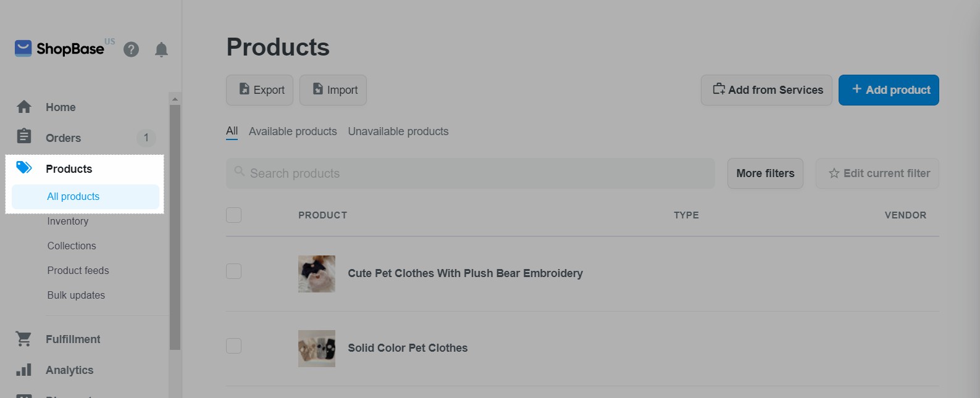980x398 pixels.
Task: Switch to the Unavailable products tab
Action: (398, 131)
